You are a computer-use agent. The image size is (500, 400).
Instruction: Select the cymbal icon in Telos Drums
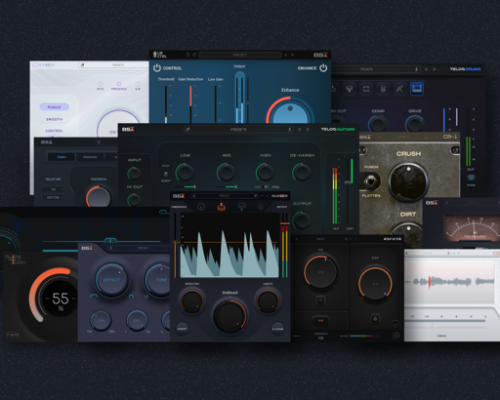coord(349,89)
